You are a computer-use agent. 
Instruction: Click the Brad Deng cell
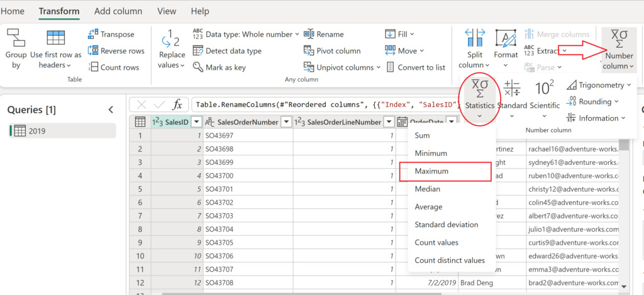[x=492, y=283]
